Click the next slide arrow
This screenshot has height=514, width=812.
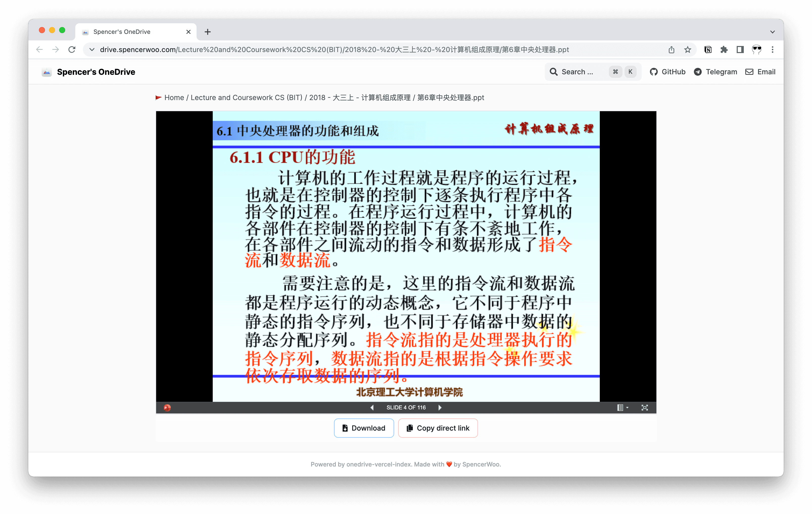440,407
